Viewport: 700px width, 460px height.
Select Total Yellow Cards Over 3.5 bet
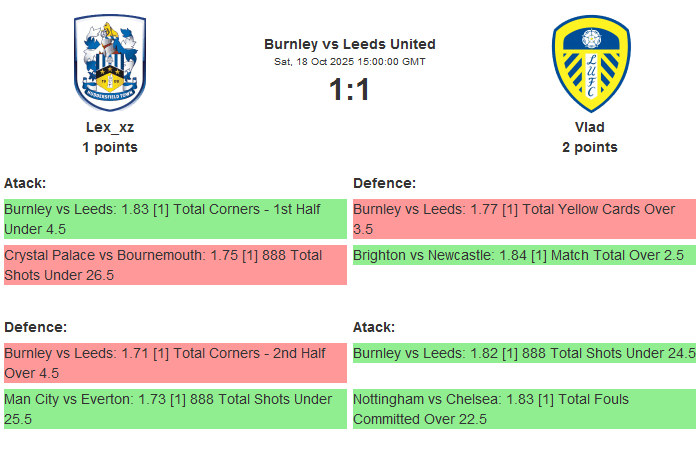point(524,219)
